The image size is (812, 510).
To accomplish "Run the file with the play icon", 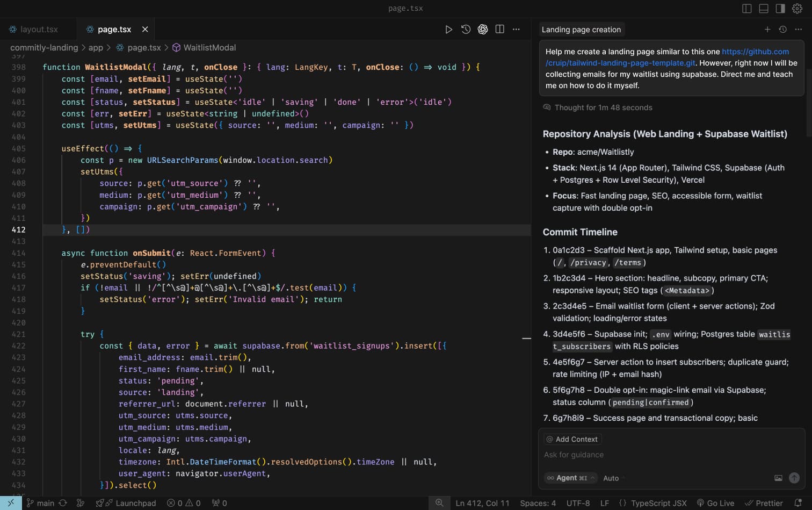I will tap(448, 30).
